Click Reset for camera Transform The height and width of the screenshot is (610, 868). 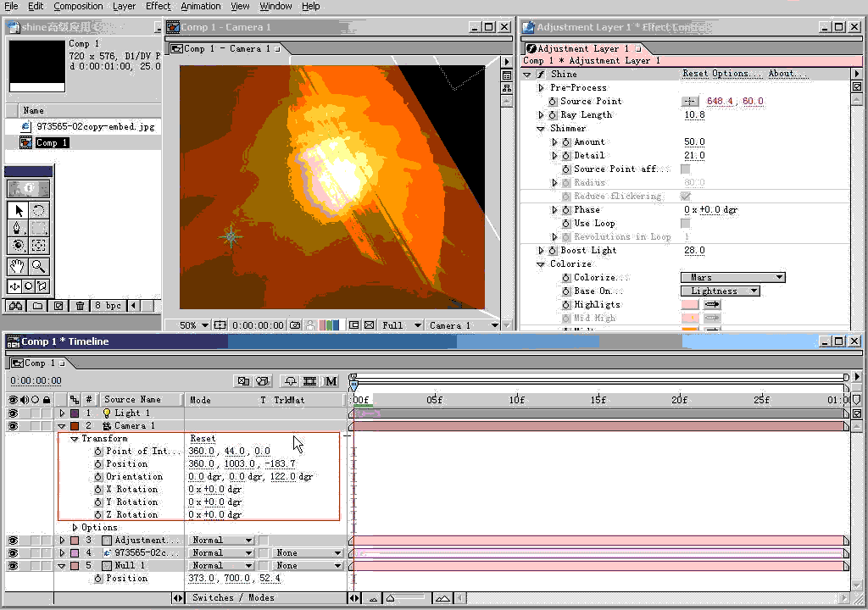click(203, 438)
